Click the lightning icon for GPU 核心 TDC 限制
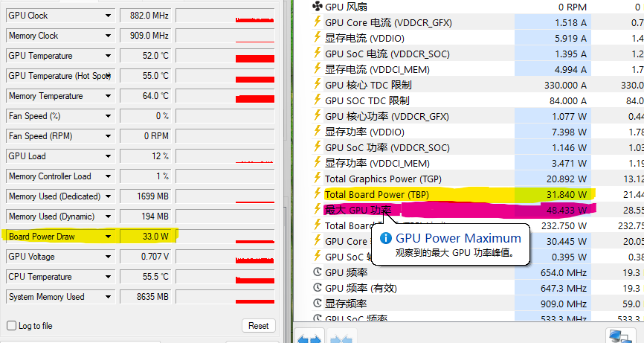Image resolution: width=644 pixels, height=343 pixels. pos(317,84)
